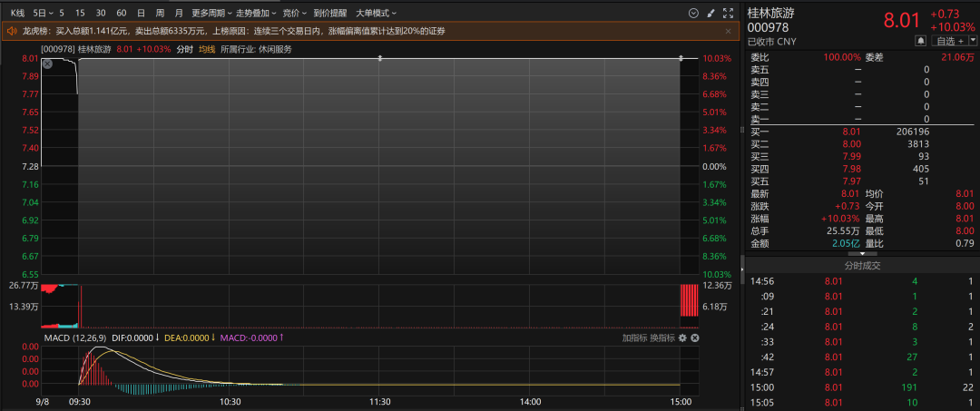Open the 5日 period dropdown
This screenshot has height=411, width=980.
pos(42,13)
